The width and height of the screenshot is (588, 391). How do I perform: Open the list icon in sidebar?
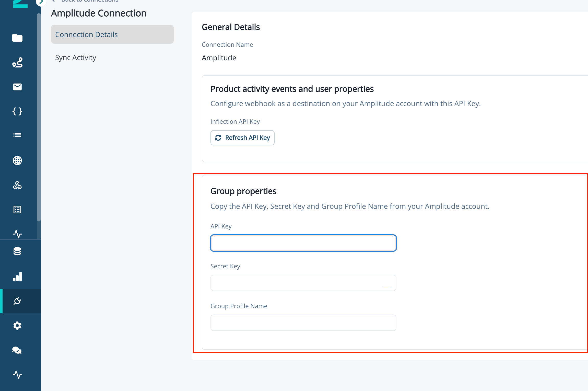tap(17, 135)
